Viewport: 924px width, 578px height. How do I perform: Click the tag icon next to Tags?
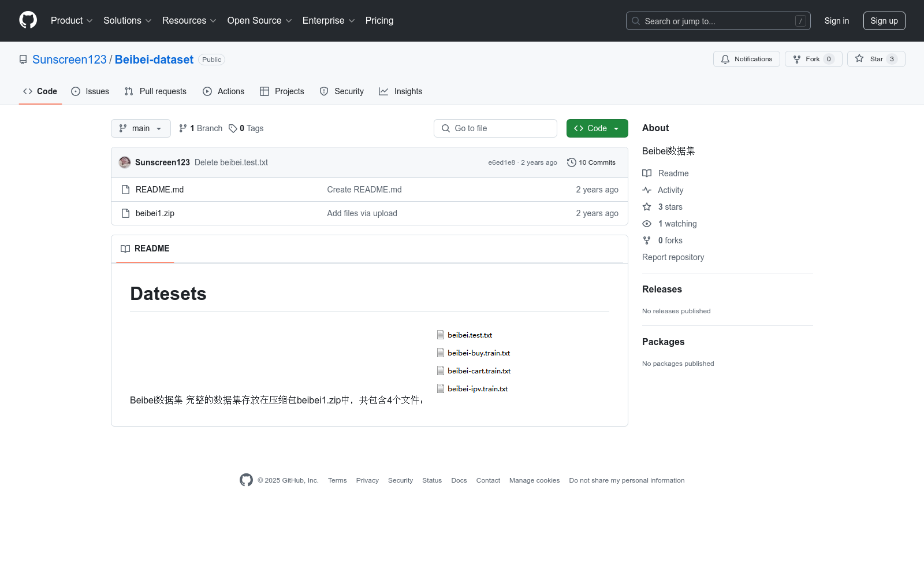coord(233,128)
